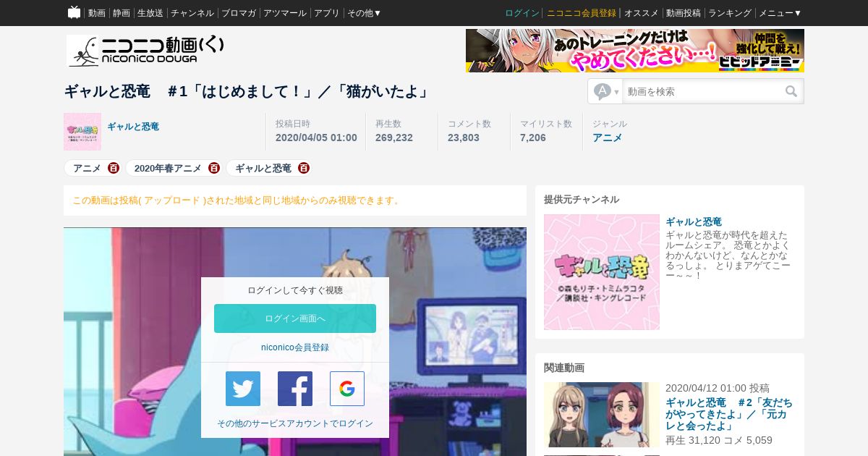Open チャンネル in the top navigation
The height and width of the screenshot is (456, 868).
coord(192,13)
